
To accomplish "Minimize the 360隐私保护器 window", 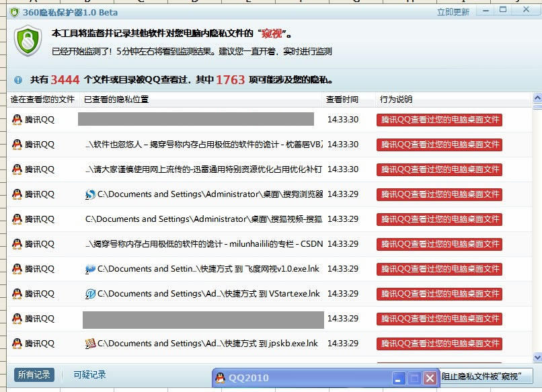I will click(486, 10).
